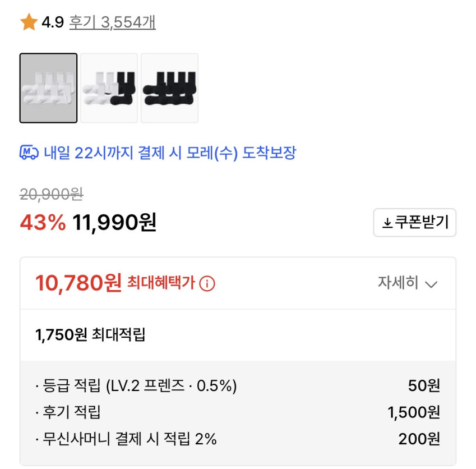Select the all-white socks thumbnail
Screen dimensions: 476x469
click(x=48, y=88)
